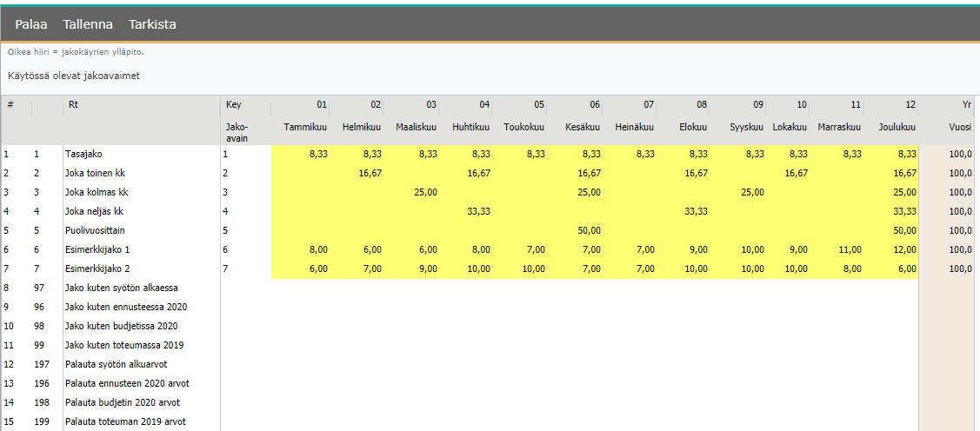
Task: Open the Tarkista menu option
Action: coord(152,24)
